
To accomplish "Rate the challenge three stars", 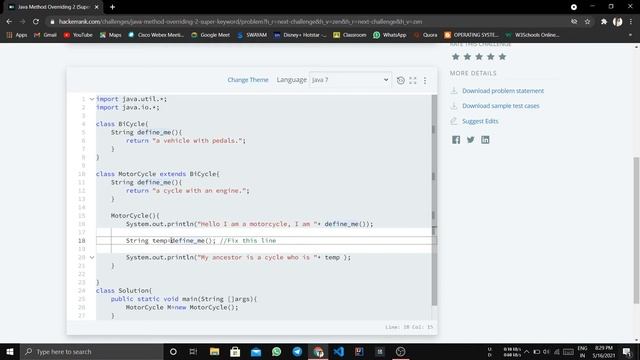I will click(x=479, y=57).
